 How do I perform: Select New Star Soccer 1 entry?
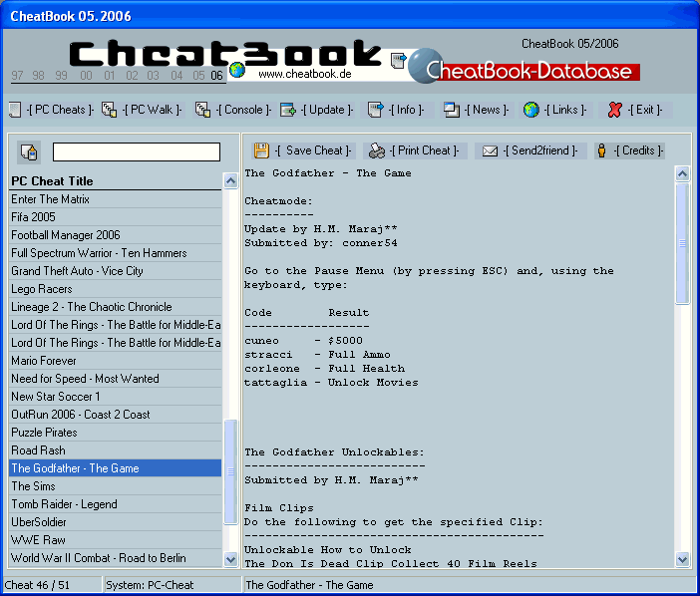tap(116, 397)
